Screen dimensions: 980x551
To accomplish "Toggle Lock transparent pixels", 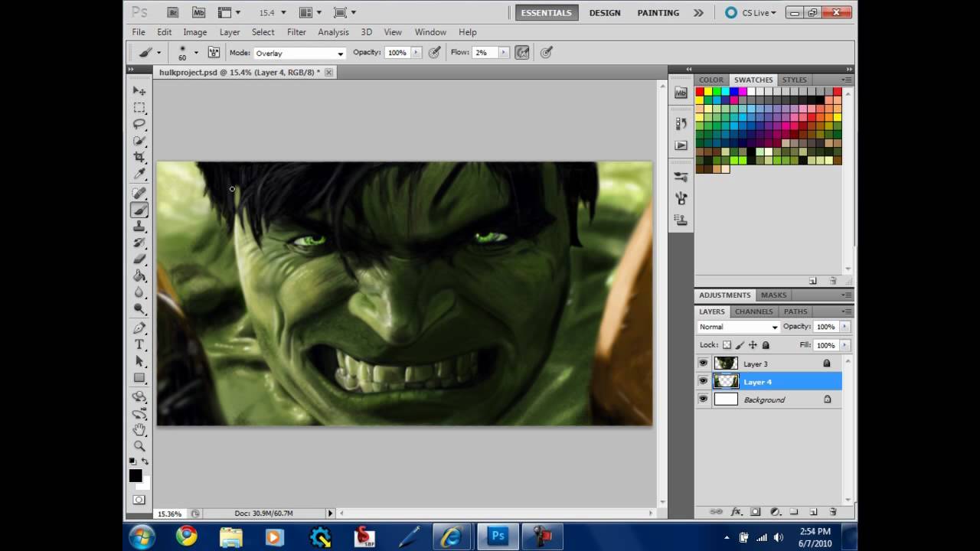I will 727,345.
